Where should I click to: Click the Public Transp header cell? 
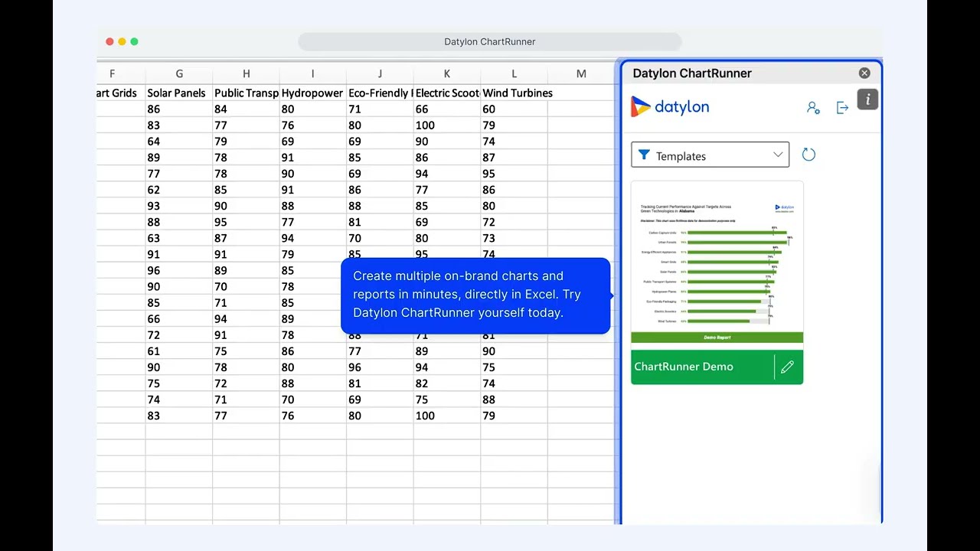246,93
